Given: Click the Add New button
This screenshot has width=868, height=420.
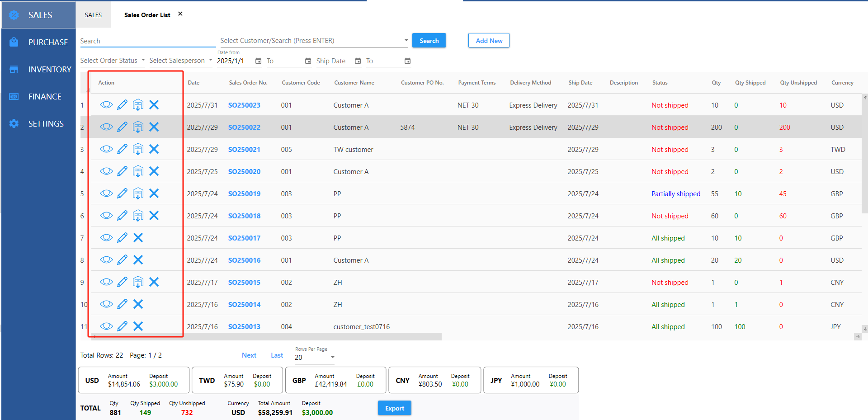Looking at the screenshot, I should (x=489, y=41).
